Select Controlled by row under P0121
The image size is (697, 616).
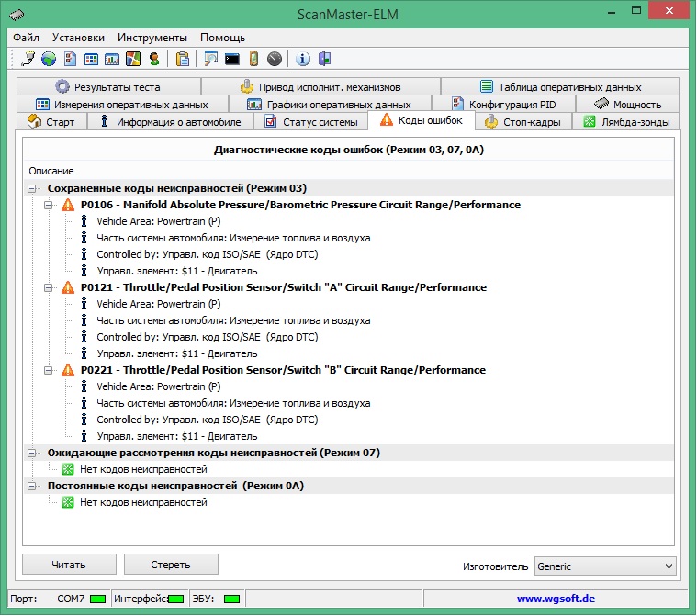208,337
